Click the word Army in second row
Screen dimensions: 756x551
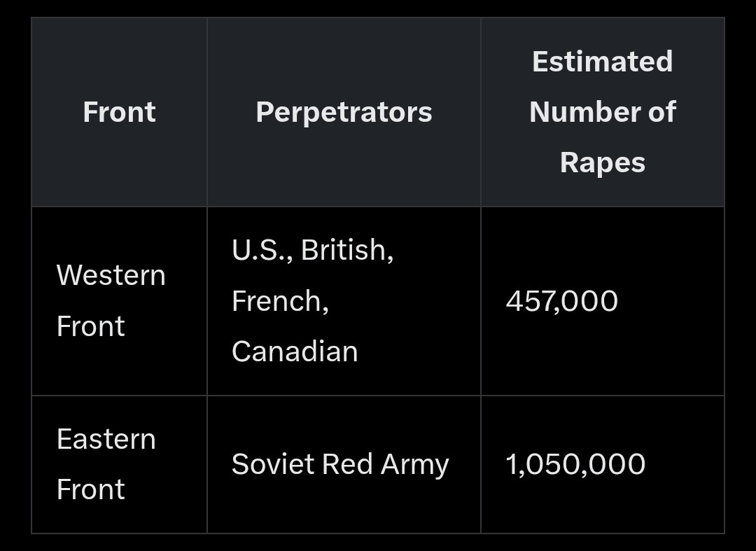(414, 465)
